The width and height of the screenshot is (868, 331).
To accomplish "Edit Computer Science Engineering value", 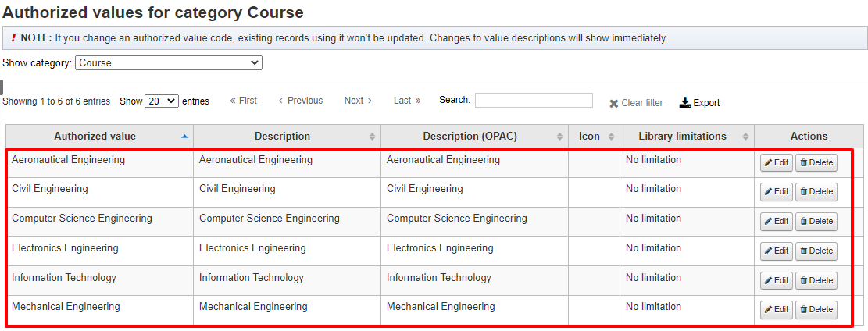I will tap(776, 222).
